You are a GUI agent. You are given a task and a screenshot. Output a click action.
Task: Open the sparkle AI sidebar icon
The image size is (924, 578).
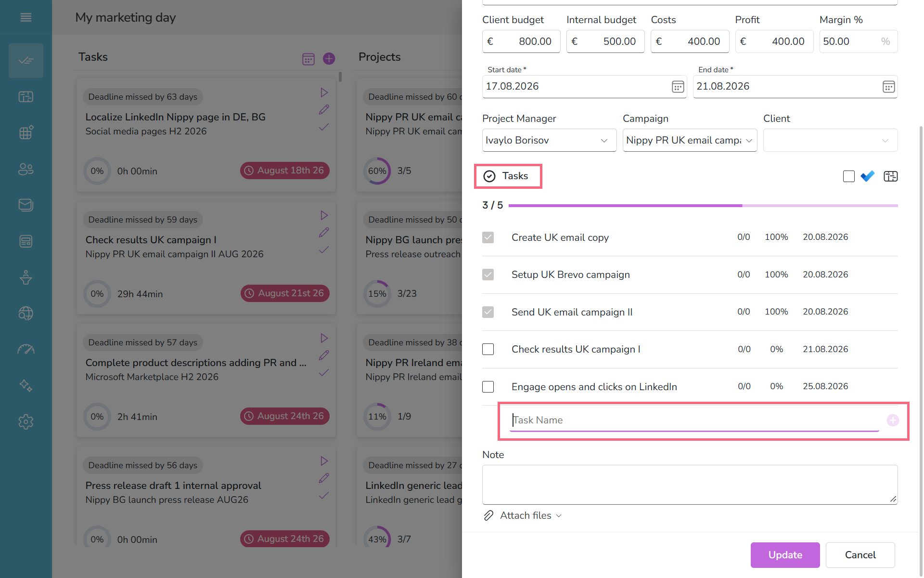(x=26, y=386)
